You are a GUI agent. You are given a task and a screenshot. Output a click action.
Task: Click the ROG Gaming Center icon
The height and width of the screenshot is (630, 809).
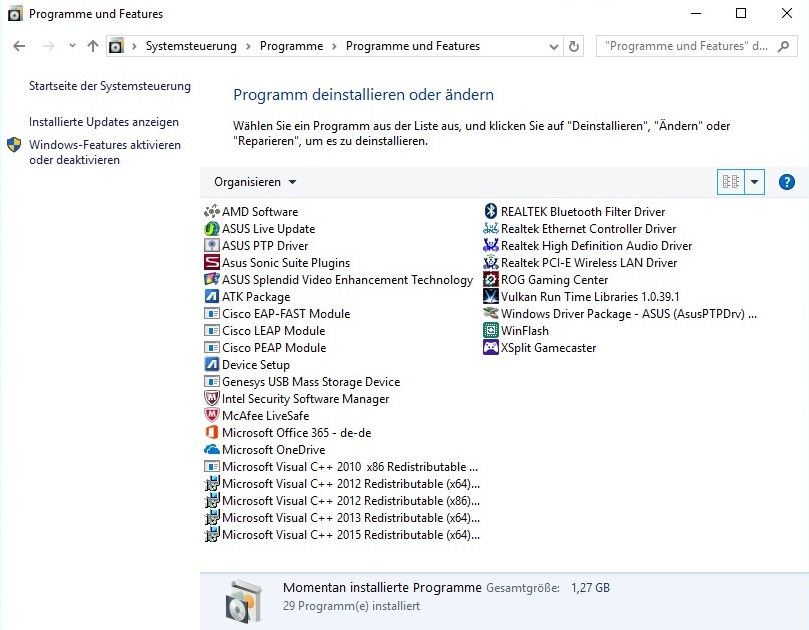click(491, 280)
